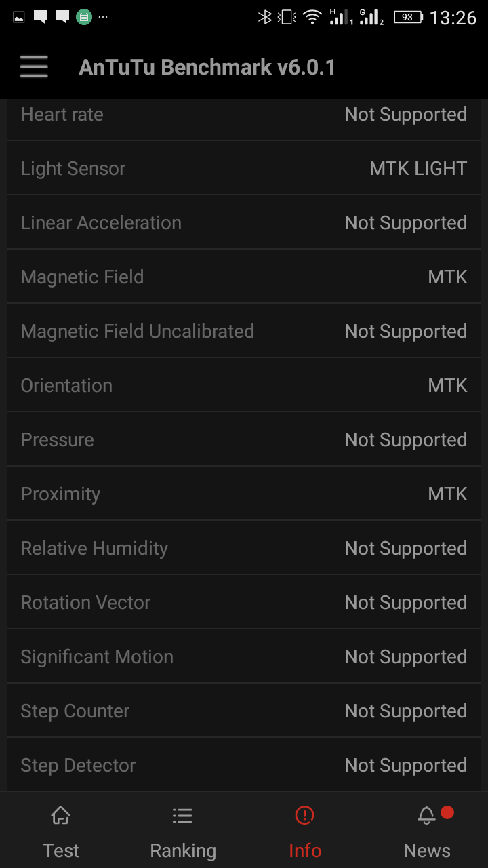
Task: Tap the Bluetooth status bar icon
Action: [265, 18]
